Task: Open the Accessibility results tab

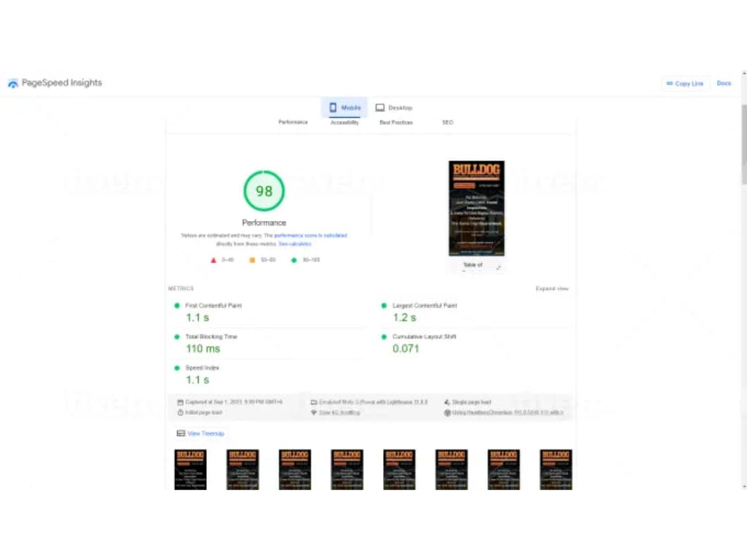Action: click(344, 122)
